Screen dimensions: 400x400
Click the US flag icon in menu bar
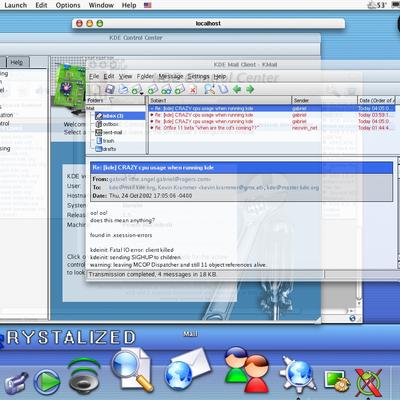click(148, 5)
